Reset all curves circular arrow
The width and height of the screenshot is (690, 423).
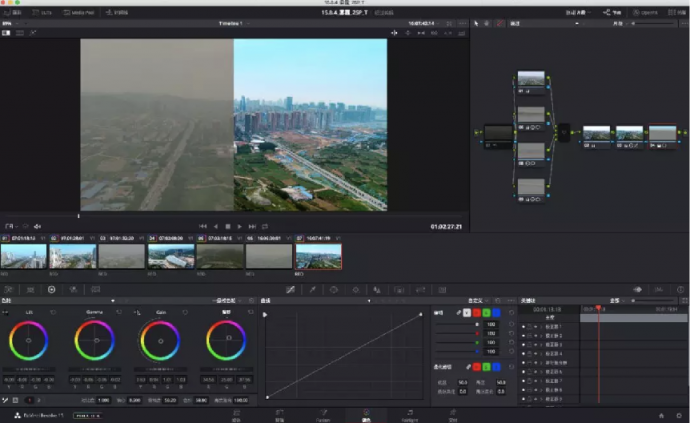tap(498, 301)
